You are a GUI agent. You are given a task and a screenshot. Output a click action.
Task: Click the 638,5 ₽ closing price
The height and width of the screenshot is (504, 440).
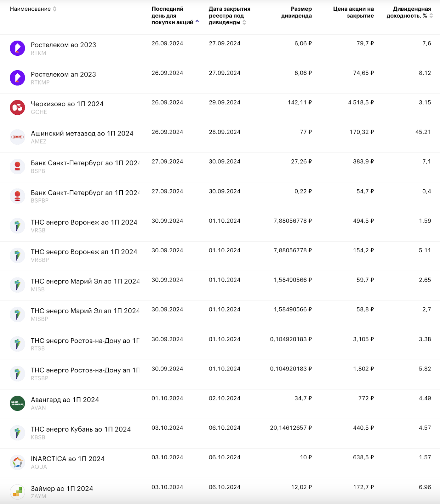coord(363,457)
